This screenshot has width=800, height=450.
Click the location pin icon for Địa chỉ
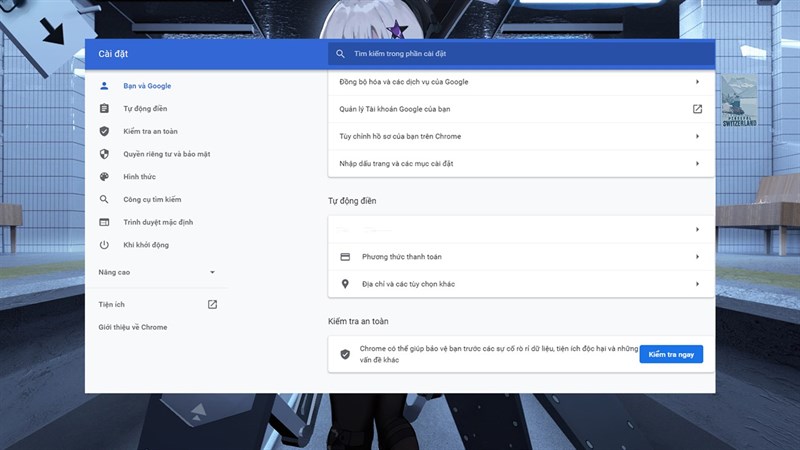coord(345,284)
